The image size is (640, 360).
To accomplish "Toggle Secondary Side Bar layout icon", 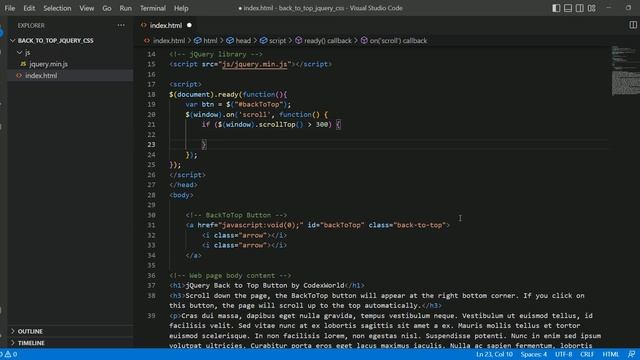I will [580, 8].
